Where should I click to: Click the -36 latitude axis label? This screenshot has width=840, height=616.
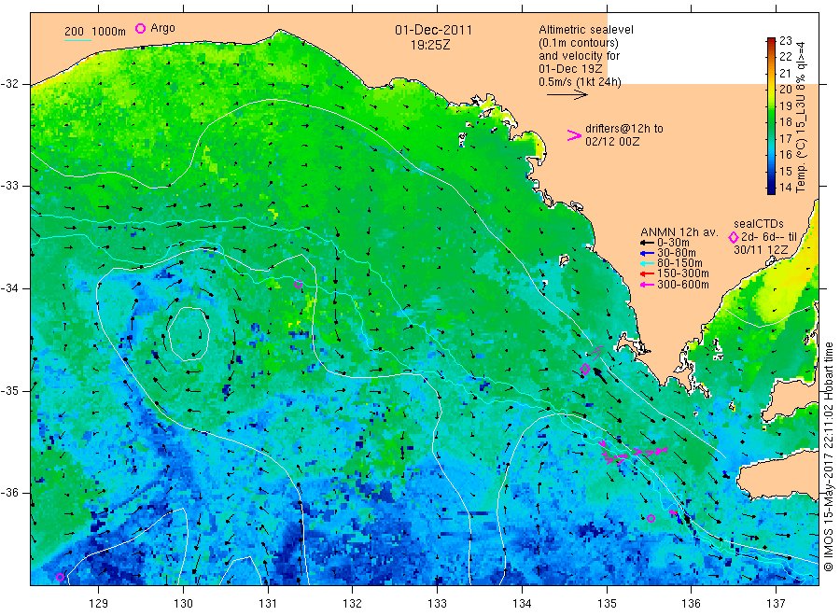click(9, 493)
